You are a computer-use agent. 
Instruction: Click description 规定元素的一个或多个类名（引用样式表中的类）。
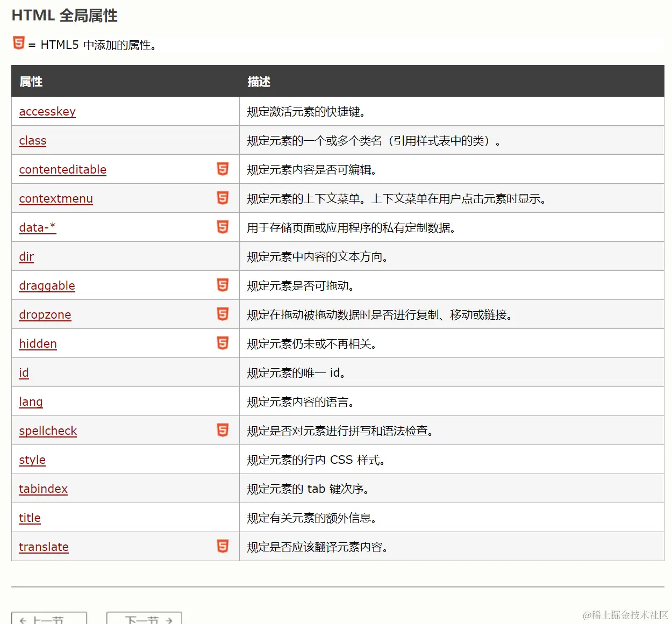point(374,141)
